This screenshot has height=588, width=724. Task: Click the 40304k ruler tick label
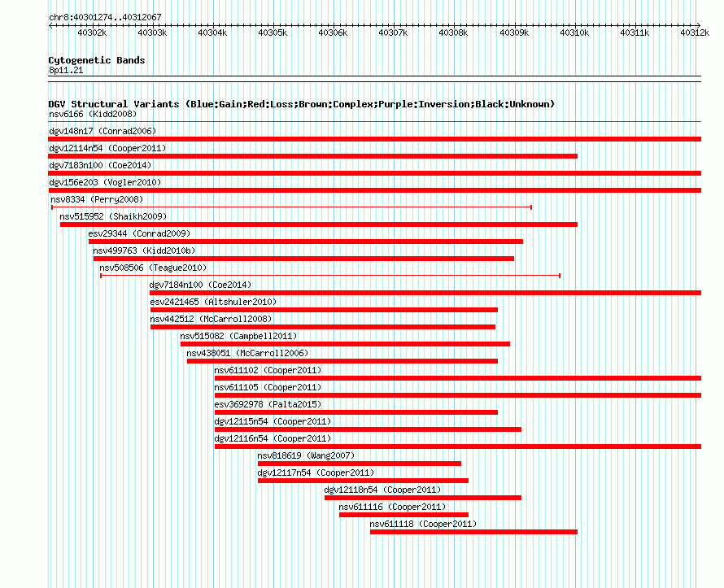tap(212, 33)
